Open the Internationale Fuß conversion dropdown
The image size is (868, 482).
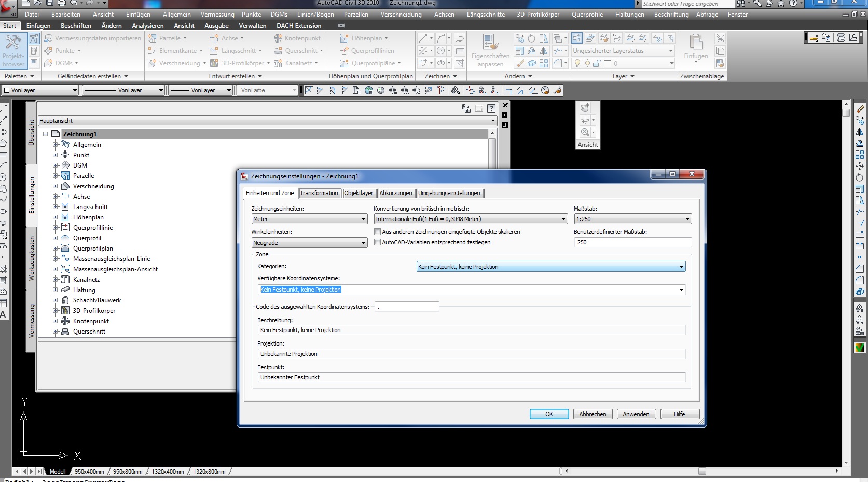click(471, 219)
